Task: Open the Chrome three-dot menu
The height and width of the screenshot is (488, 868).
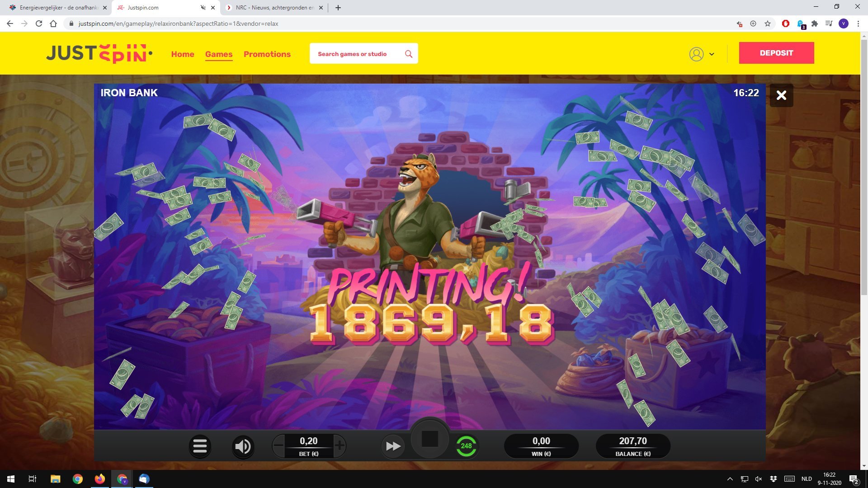Action: click(858, 23)
